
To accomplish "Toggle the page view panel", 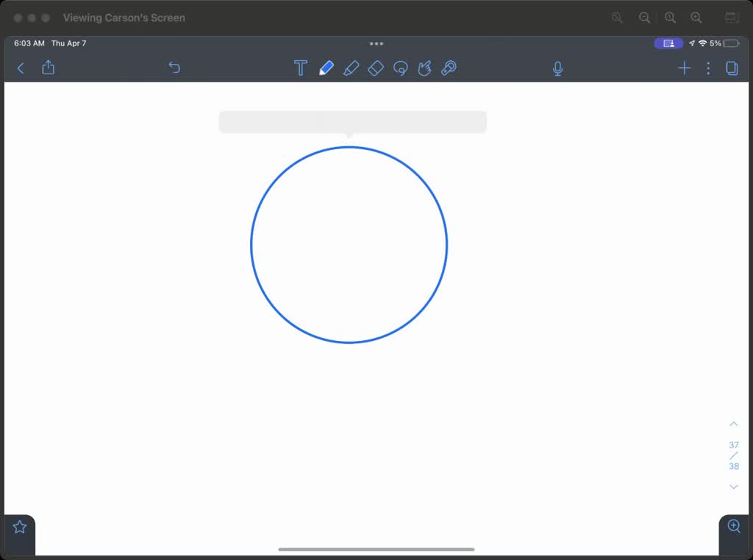I will 732,68.
